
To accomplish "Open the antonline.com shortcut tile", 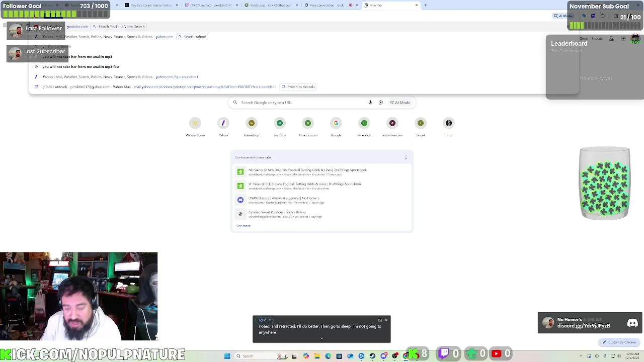I will tap(392, 127).
